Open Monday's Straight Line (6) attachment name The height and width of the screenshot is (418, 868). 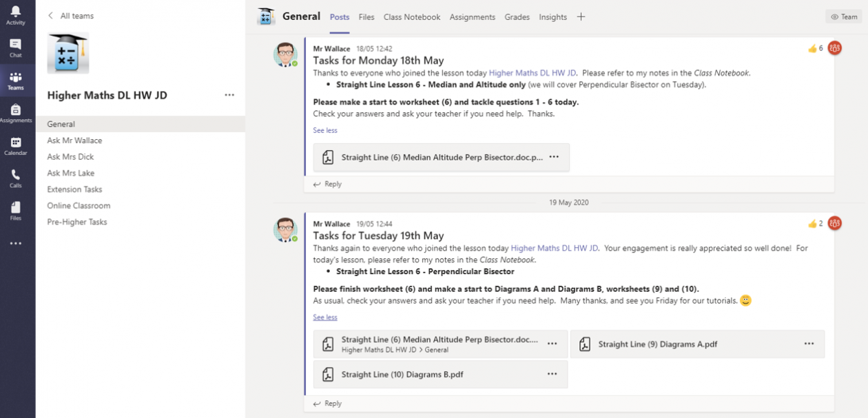click(442, 157)
